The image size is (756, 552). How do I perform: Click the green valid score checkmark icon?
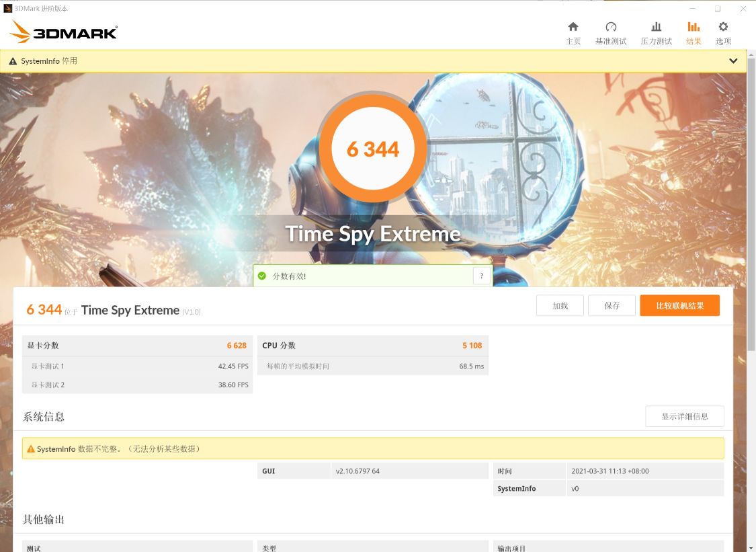(x=262, y=276)
